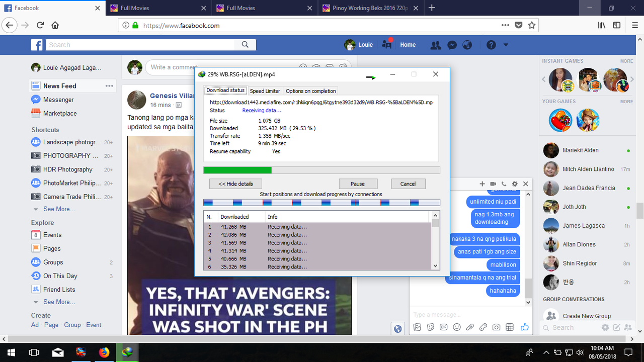Open Messenger in left sidebar
The height and width of the screenshot is (362, 644).
[x=58, y=100]
